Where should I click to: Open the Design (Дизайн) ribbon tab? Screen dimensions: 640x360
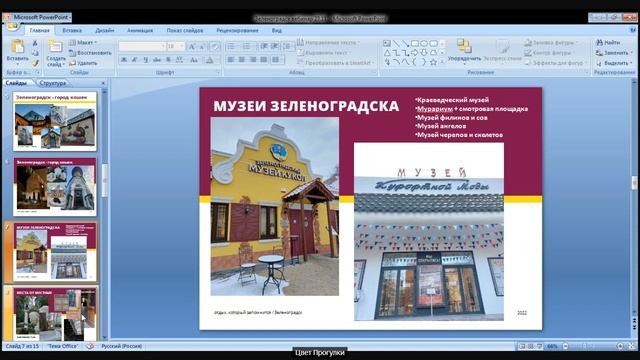(104, 30)
